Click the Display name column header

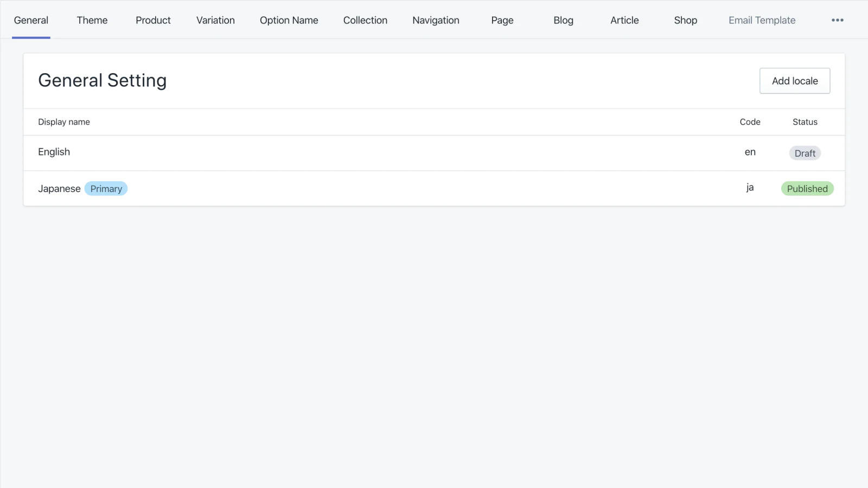coord(64,122)
